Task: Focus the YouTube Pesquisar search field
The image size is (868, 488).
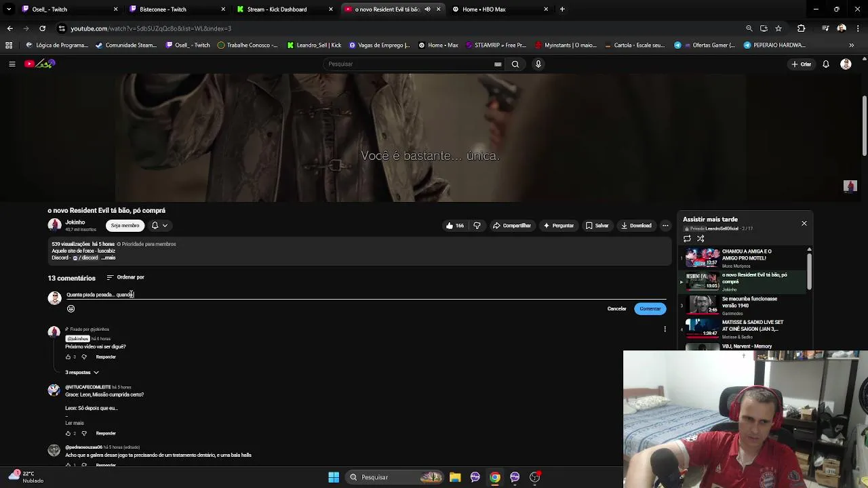Action: [x=410, y=64]
